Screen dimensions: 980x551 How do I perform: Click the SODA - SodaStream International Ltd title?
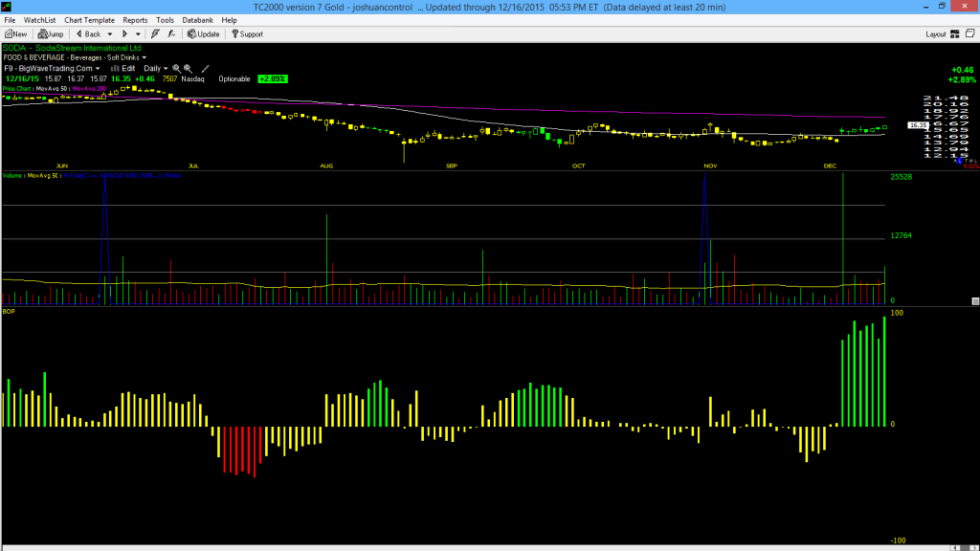click(72, 48)
